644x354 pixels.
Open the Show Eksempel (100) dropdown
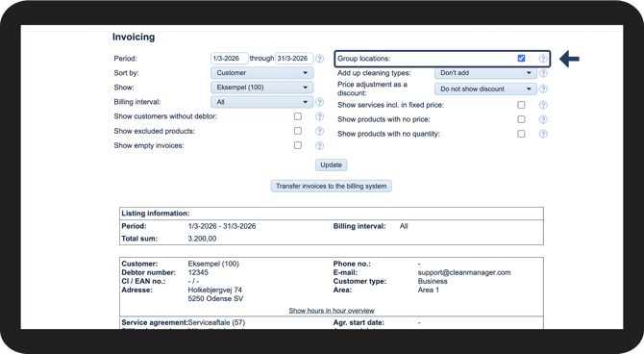coord(262,88)
